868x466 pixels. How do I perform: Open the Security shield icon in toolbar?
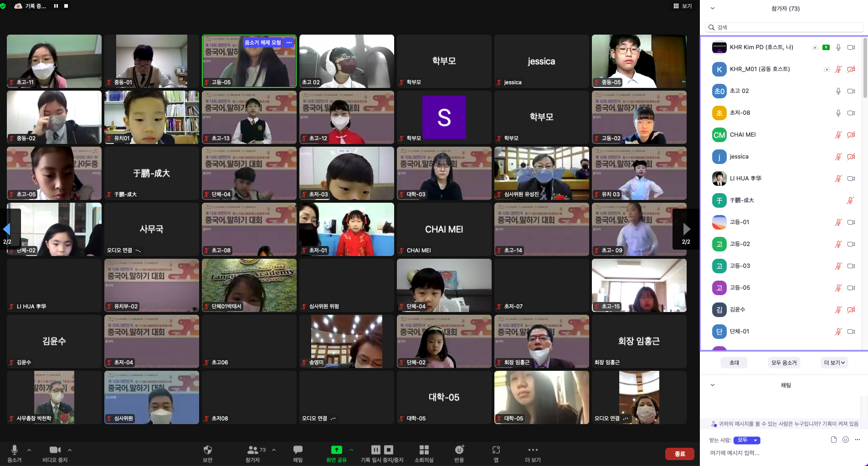click(x=207, y=450)
